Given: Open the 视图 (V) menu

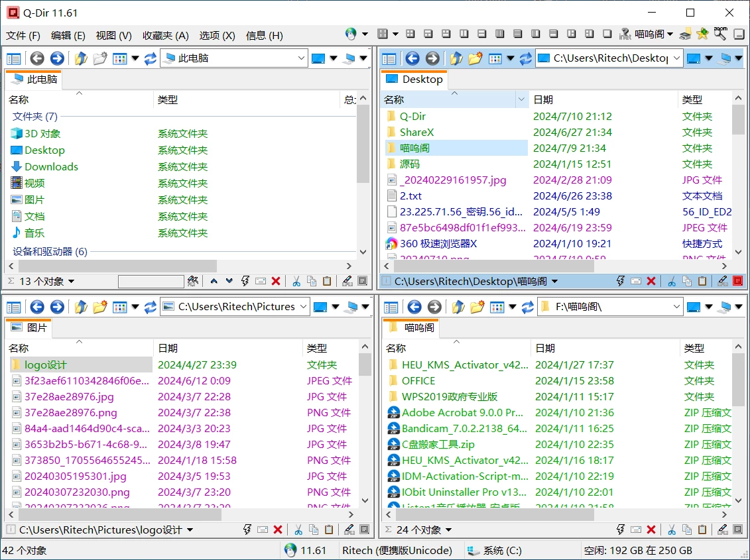Looking at the screenshot, I should pyautogui.click(x=114, y=35).
